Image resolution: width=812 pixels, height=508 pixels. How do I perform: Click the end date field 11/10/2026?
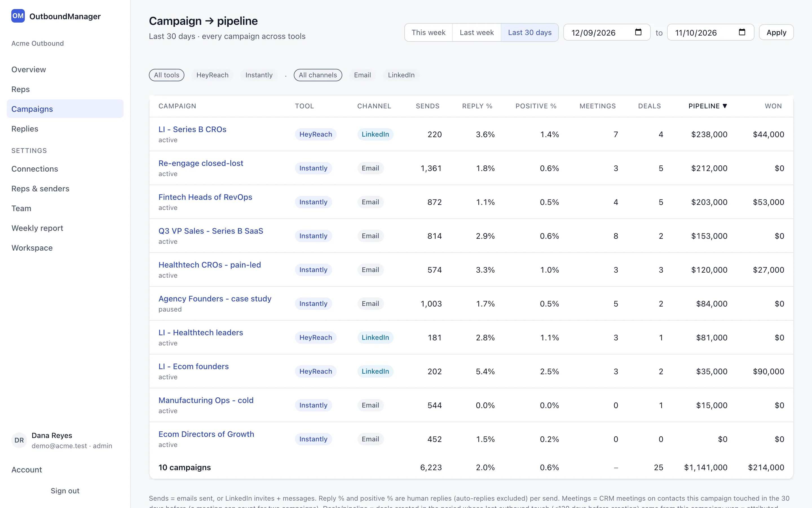click(710, 32)
